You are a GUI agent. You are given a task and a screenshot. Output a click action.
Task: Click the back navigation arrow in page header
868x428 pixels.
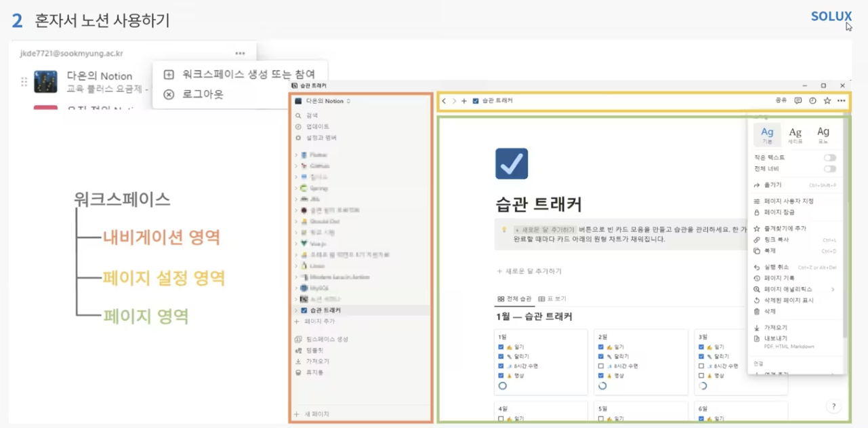tap(444, 101)
